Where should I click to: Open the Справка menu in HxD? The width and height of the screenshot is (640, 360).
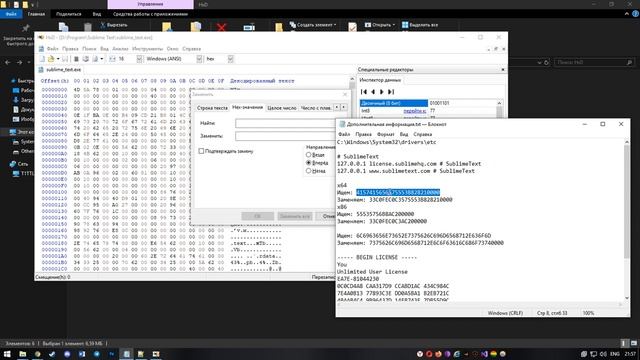[x=191, y=49]
